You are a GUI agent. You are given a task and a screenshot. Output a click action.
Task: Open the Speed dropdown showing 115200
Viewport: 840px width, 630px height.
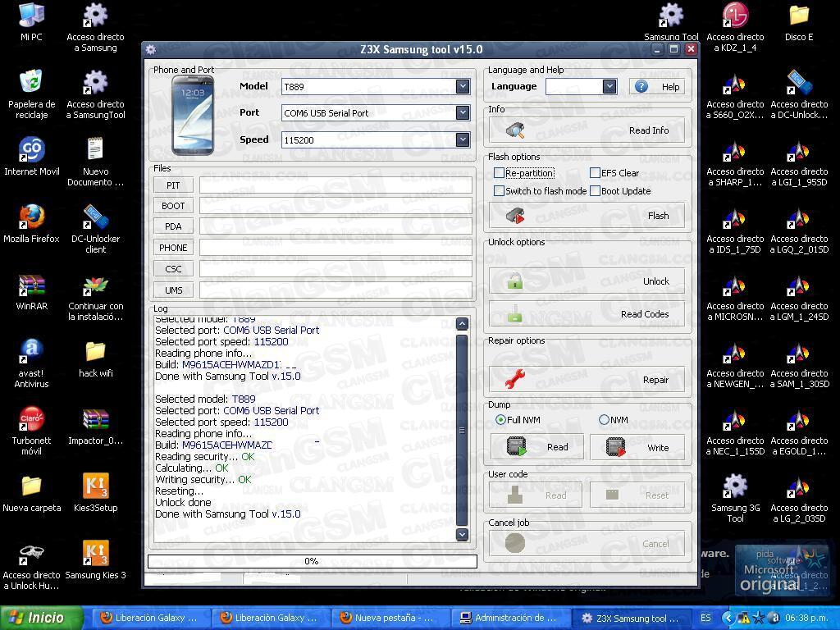463,139
